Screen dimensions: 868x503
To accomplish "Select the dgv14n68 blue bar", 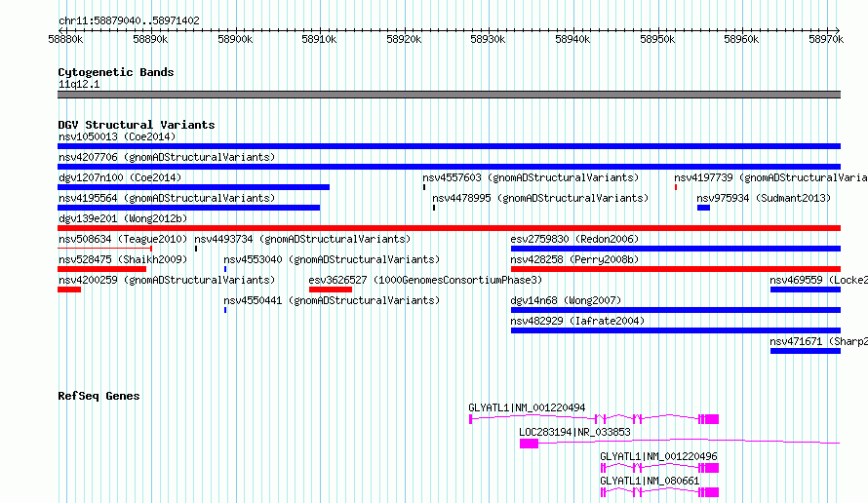I will [x=676, y=310].
